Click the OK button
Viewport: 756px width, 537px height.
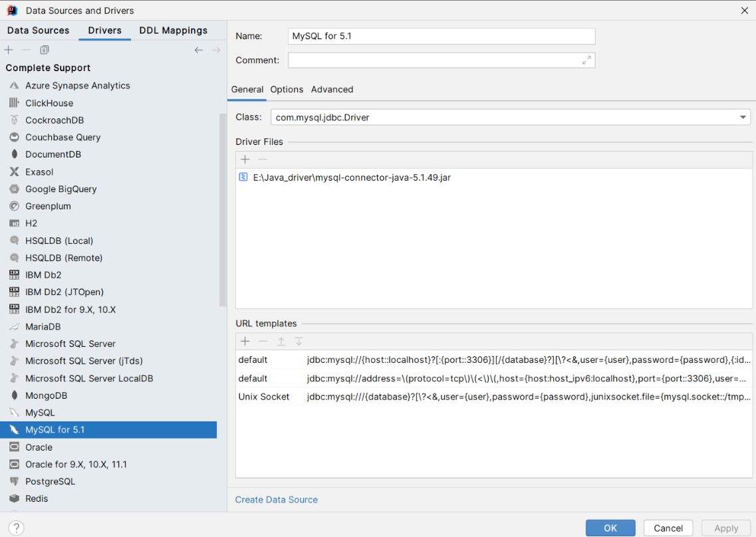click(x=610, y=528)
